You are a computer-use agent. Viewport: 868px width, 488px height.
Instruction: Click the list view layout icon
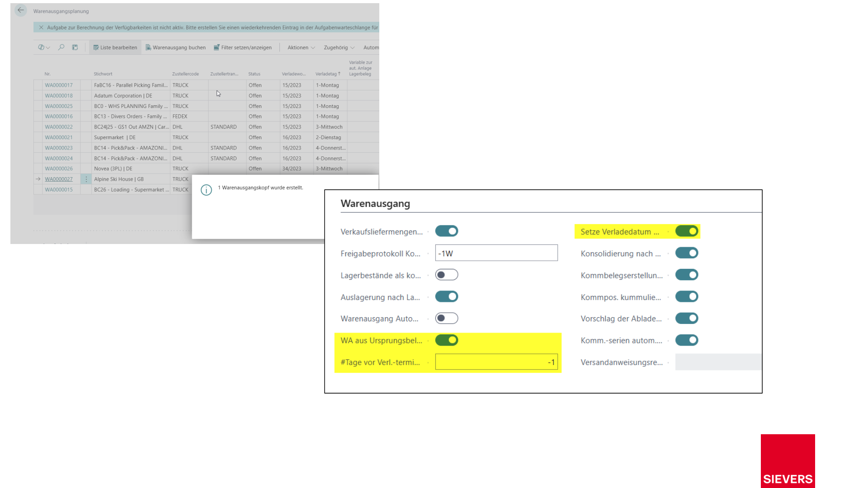[75, 47]
